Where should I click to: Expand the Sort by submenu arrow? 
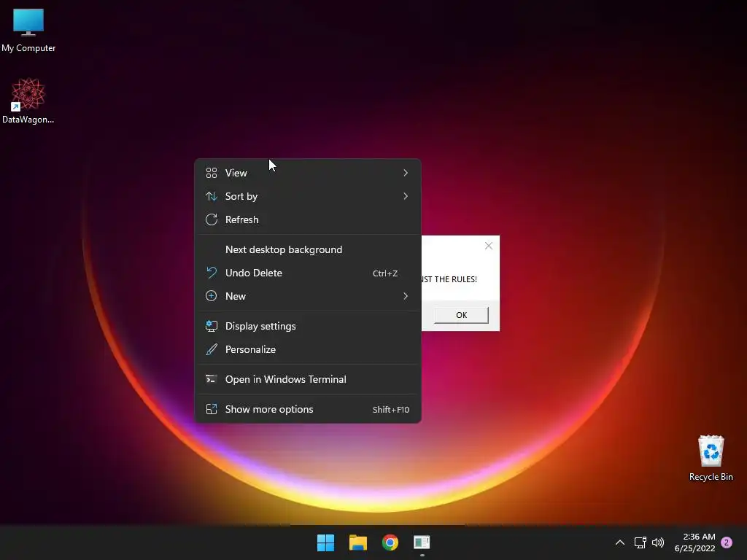(x=406, y=196)
